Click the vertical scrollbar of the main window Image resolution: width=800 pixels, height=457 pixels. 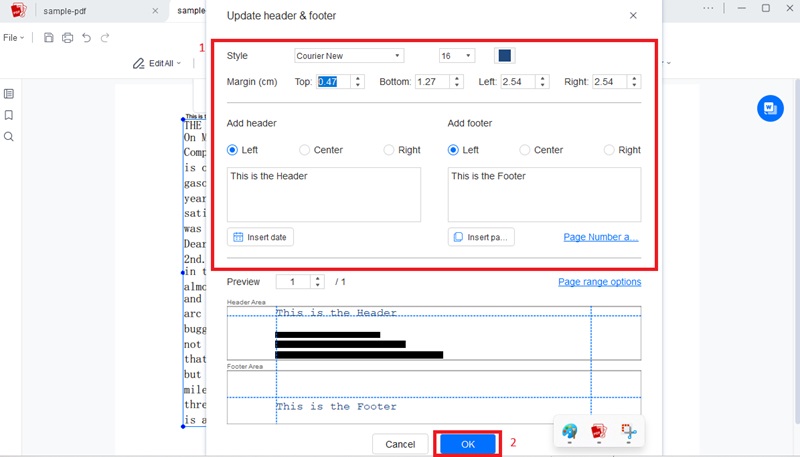pos(797,251)
